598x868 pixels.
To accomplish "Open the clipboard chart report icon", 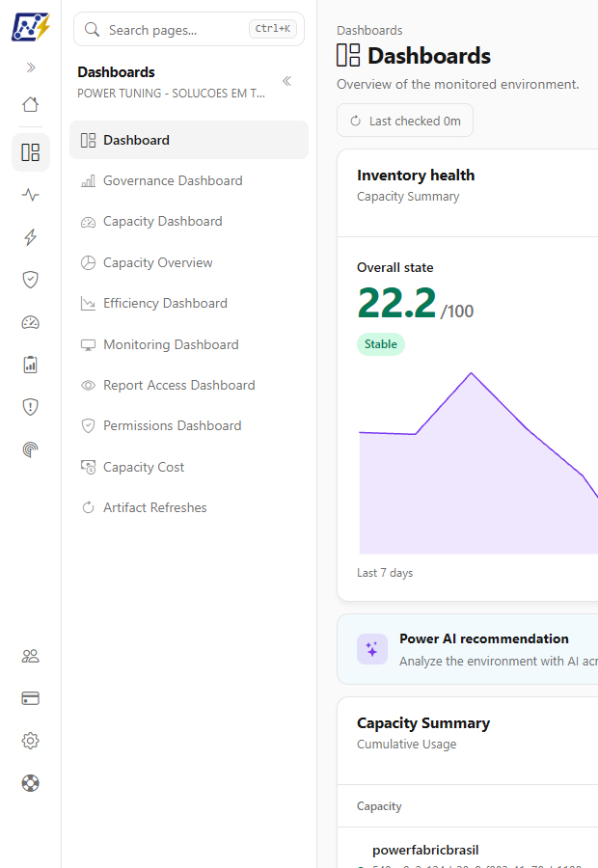I will (31, 365).
